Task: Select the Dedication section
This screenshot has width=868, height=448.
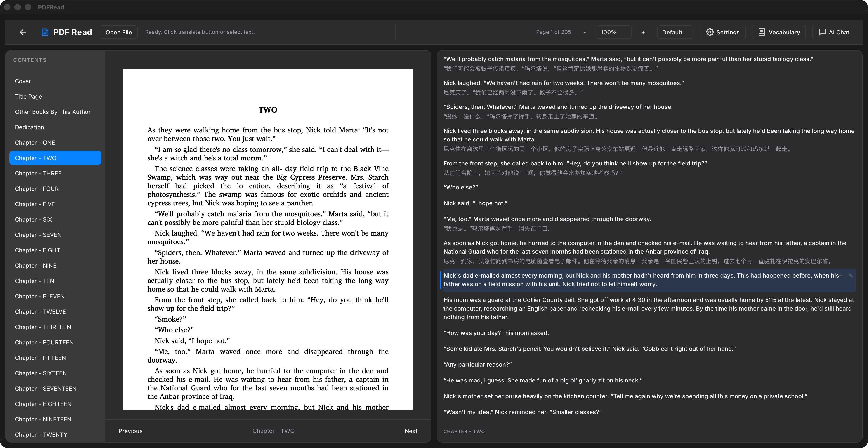Action: pos(29,127)
